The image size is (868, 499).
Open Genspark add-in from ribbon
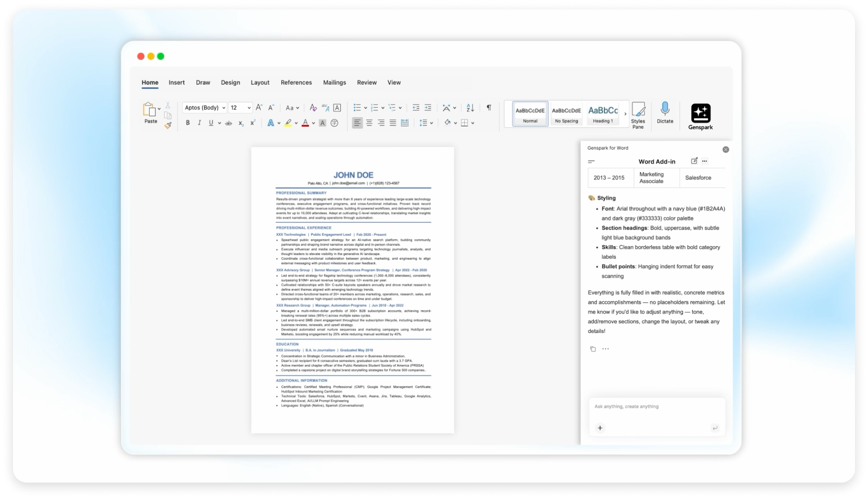coord(701,117)
